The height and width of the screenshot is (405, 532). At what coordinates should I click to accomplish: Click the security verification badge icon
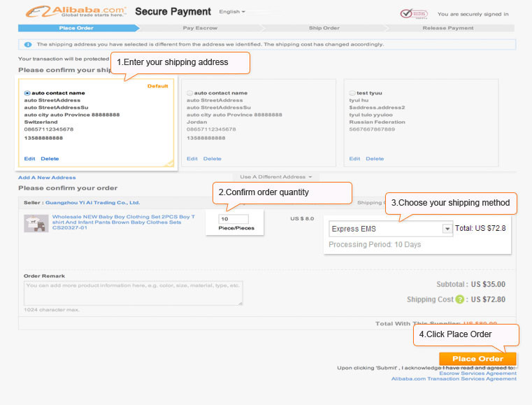pos(414,14)
